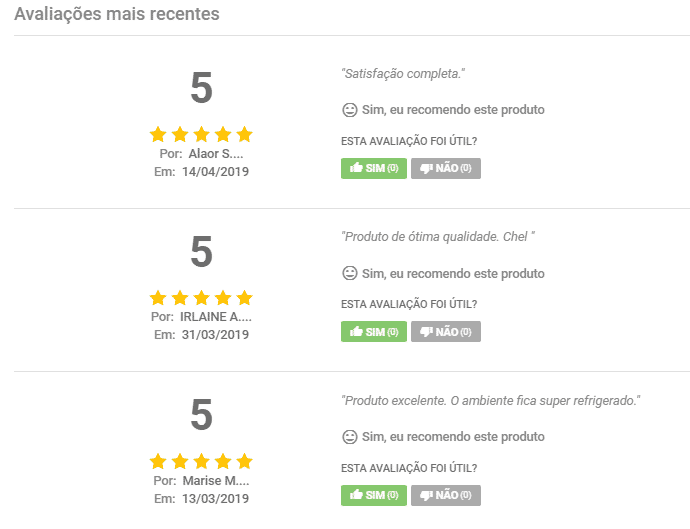Image resolution: width=690 pixels, height=529 pixels.
Task: Vote NÃO on IRLAINE's review
Action: coord(446,331)
